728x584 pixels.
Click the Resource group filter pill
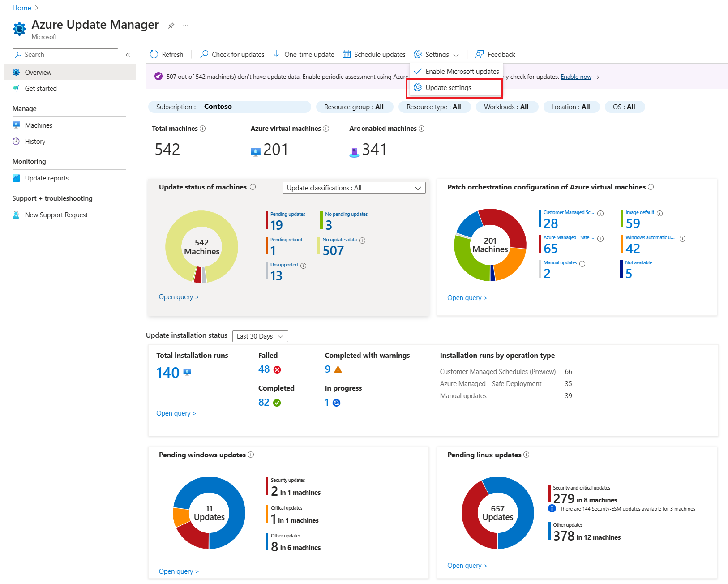coord(354,107)
